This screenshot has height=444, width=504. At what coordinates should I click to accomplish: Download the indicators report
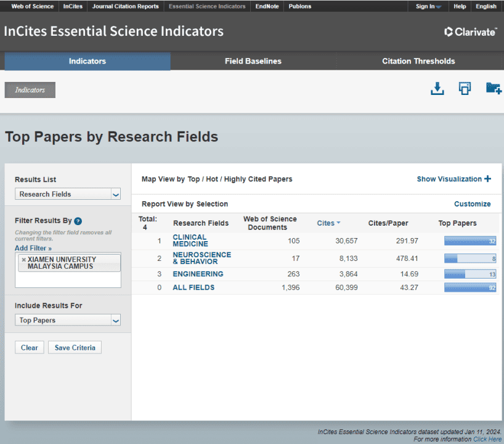coord(437,88)
